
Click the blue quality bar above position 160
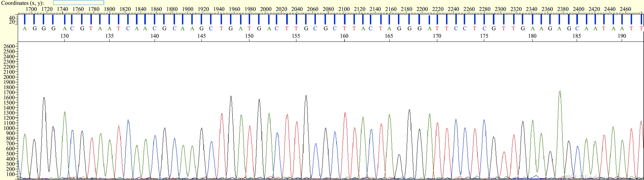[344, 19]
